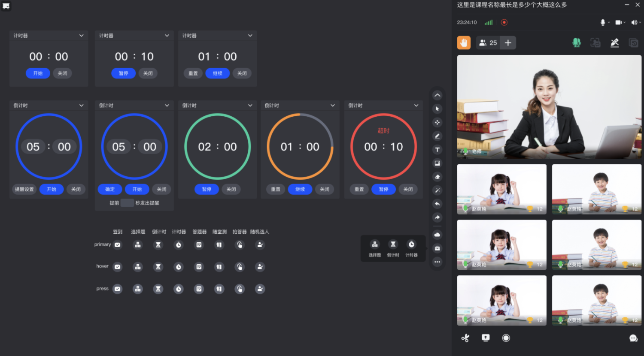The height and width of the screenshot is (356, 644).
Task: Select the move/pan tool in the vertical toolbar
Action: pyautogui.click(x=437, y=123)
